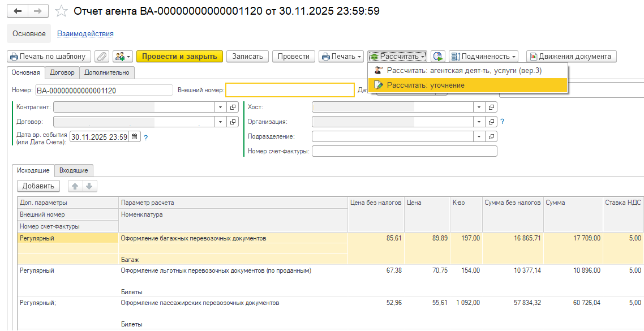The image size is (644, 331).
Task: Expand the Договор dropdown list
Action: (220, 122)
